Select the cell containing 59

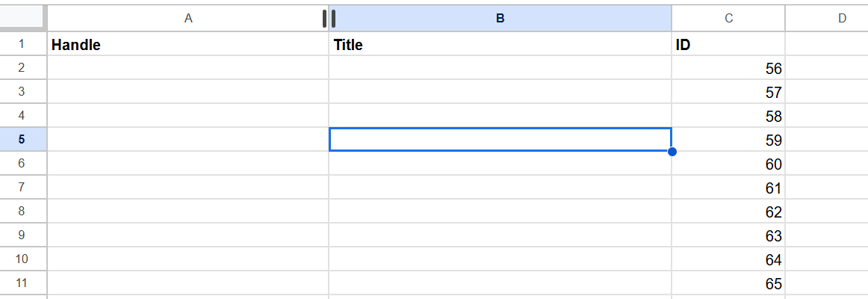tap(728, 141)
